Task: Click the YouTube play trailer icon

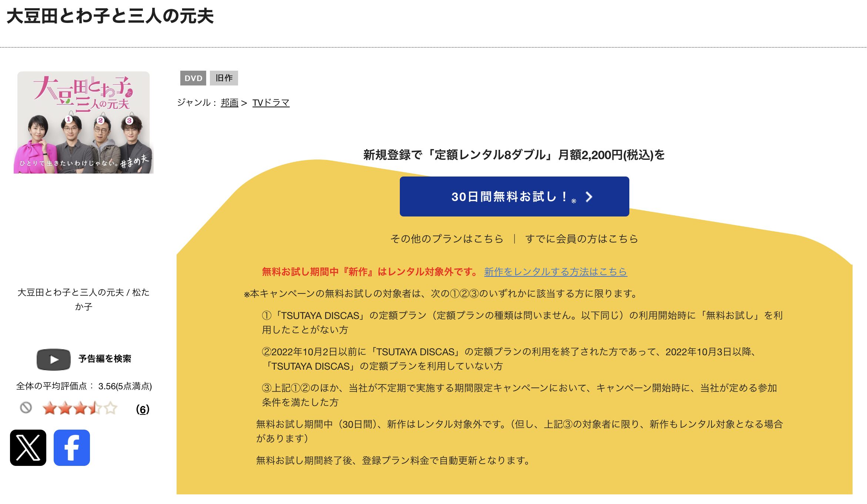Action: (54, 359)
